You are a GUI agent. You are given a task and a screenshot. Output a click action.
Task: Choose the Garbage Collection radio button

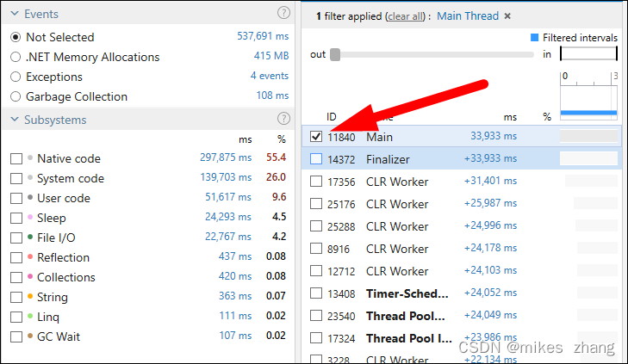(x=16, y=96)
